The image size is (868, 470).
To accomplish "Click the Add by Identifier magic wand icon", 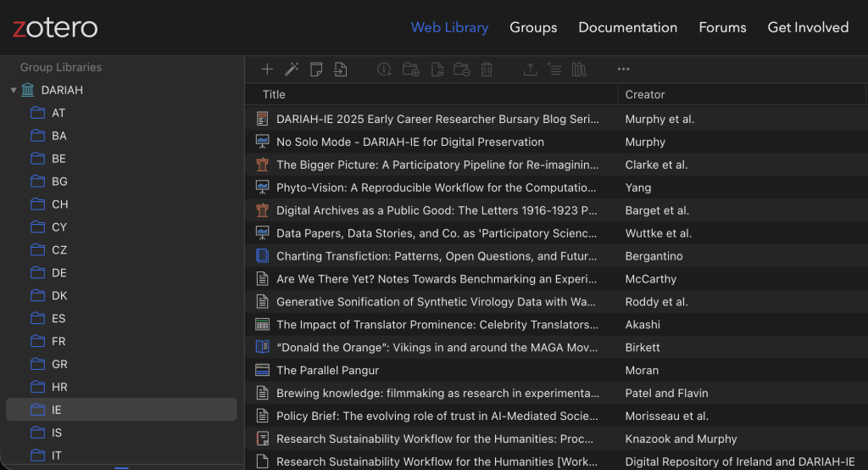I will 292,70.
